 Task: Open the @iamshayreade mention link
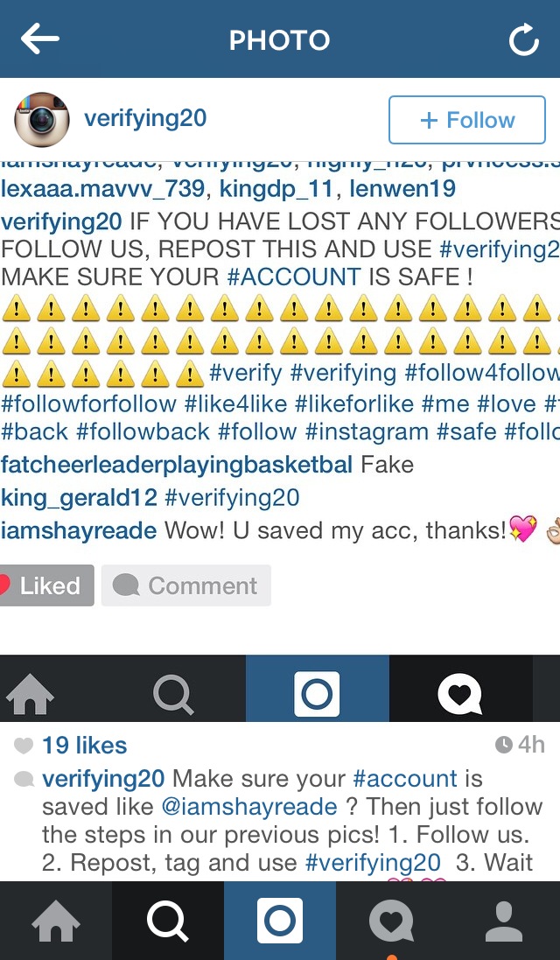pyautogui.click(x=249, y=806)
